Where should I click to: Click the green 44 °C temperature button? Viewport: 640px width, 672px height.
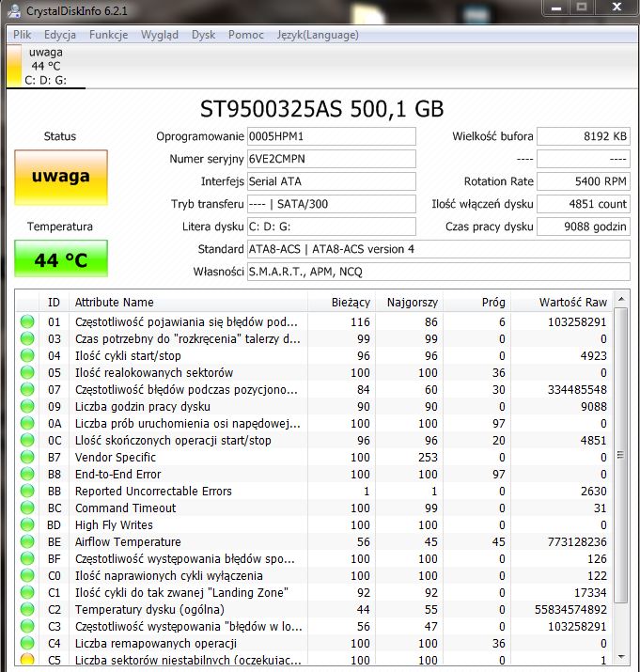(x=61, y=258)
